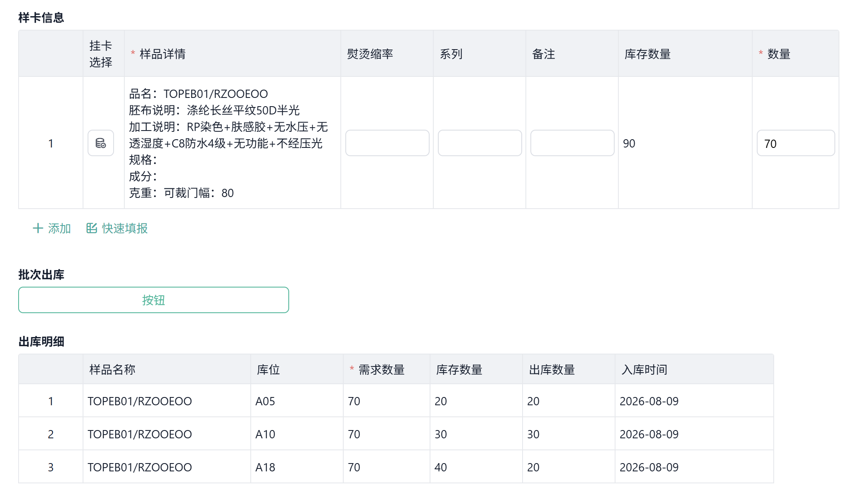Click the plus icon beside 添加

tap(38, 228)
